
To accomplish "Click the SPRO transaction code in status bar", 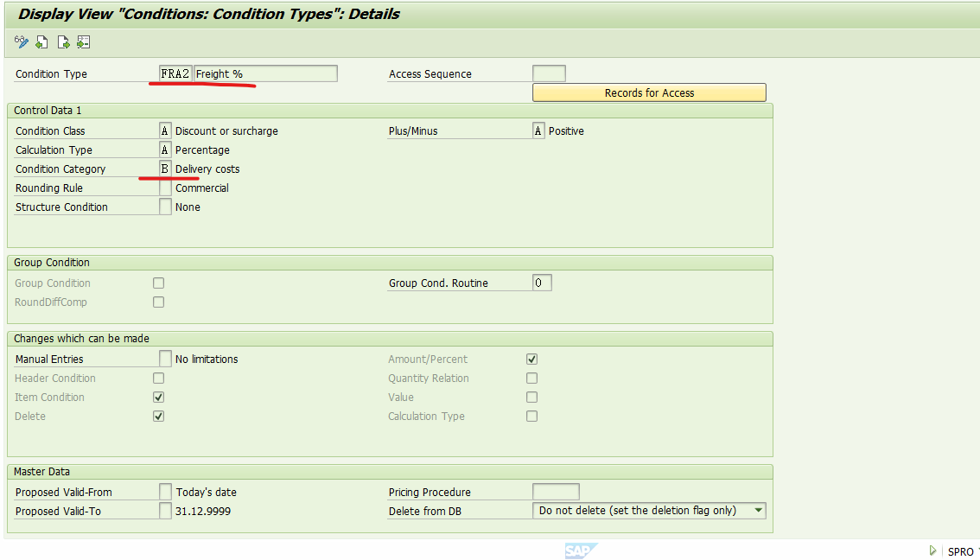I will (960, 551).
